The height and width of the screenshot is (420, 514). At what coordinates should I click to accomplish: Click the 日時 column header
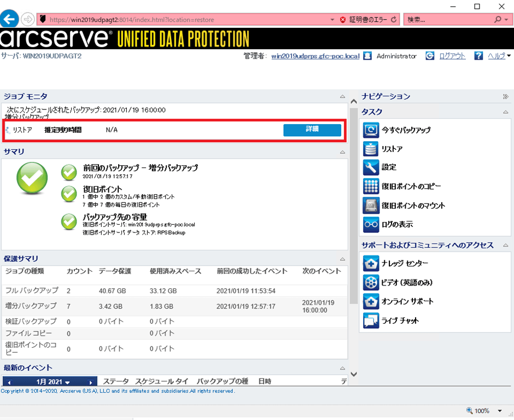[265, 381]
